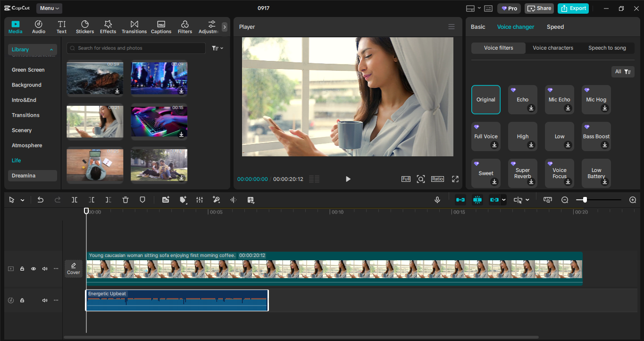Open the Menu dropdown at top left
This screenshot has height=341, width=644.
(x=49, y=8)
